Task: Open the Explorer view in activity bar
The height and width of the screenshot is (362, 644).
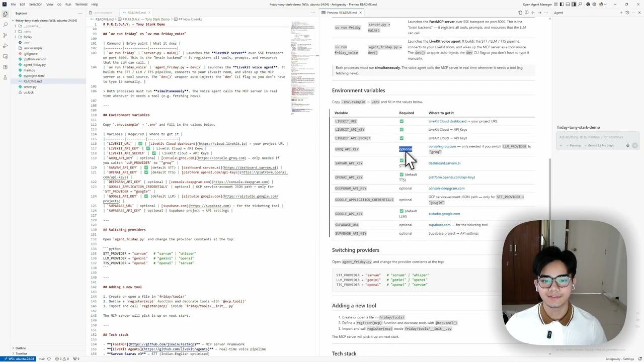Action: [x=5, y=14]
